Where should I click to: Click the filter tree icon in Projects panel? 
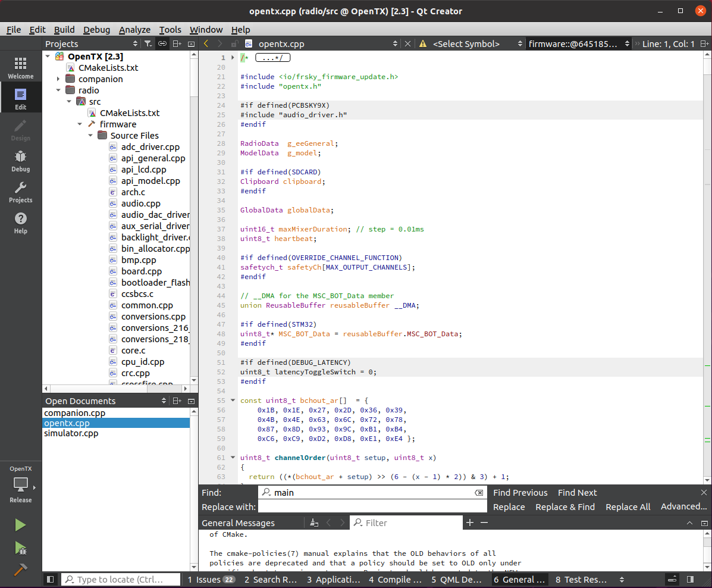pos(148,43)
